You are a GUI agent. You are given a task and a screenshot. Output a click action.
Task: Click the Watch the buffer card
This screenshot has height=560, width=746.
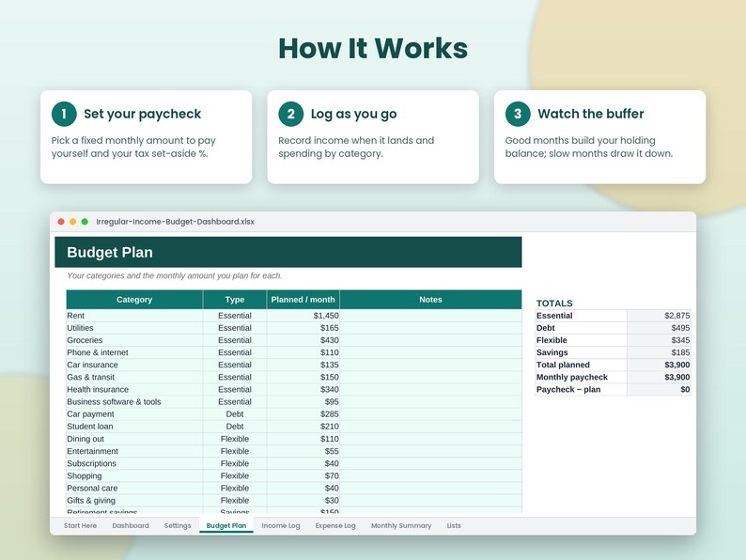coord(600,137)
